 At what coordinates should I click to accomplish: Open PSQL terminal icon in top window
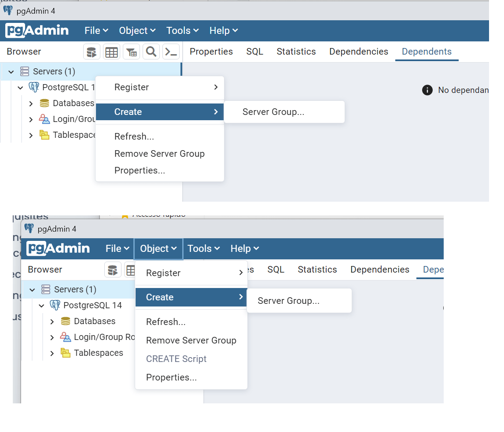pos(171,52)
